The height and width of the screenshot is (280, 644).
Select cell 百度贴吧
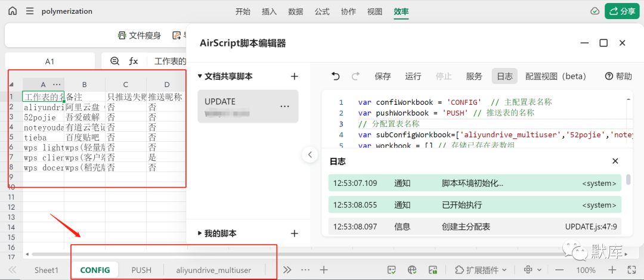[x=85, y=138]
